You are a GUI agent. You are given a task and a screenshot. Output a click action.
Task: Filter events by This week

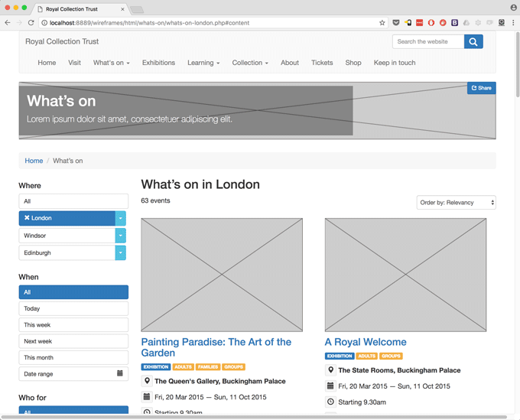tap(73, 325)
